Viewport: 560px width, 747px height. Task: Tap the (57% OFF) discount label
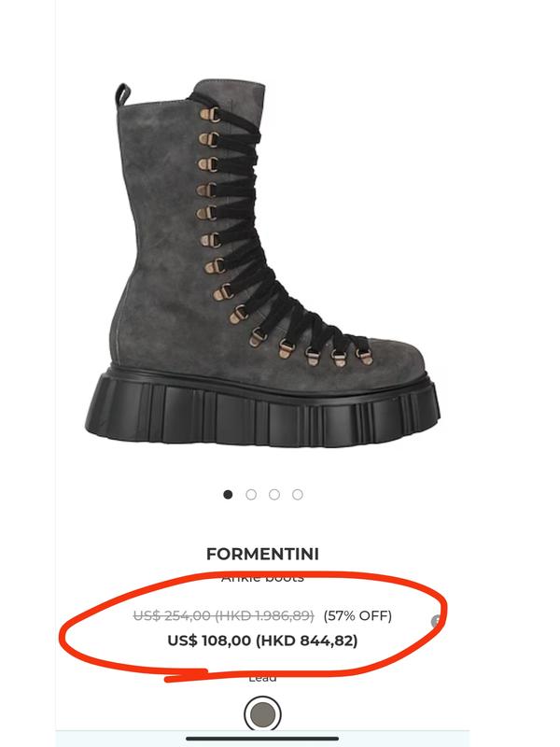click(357, 615)
